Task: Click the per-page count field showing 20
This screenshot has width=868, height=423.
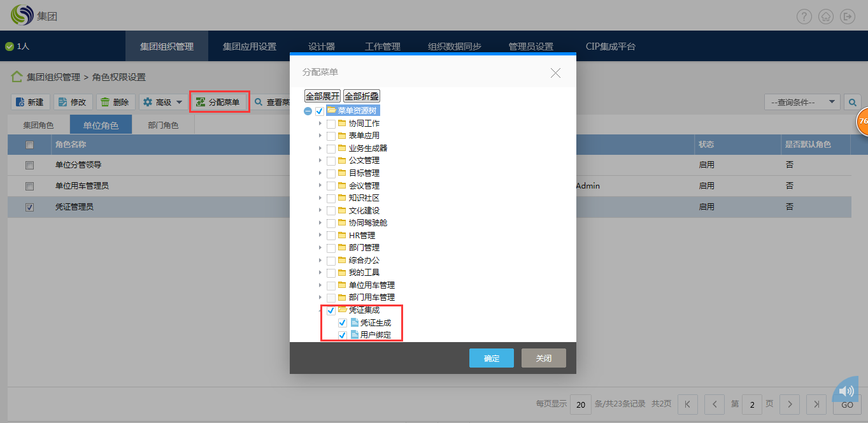Action: click(580, 404)
